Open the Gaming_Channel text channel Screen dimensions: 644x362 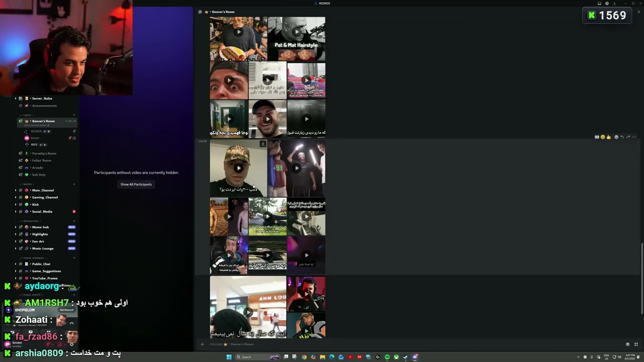(45, 197)
